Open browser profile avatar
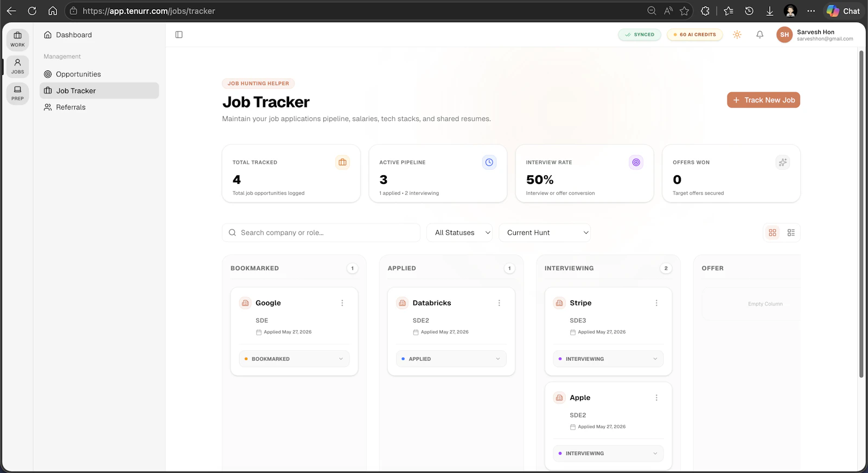The width and height of the screenshot is (868, 473). (x=790, y=11)
